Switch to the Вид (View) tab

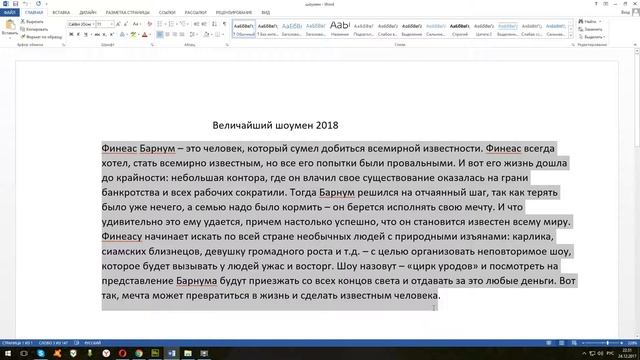click(x=266, y=13)
